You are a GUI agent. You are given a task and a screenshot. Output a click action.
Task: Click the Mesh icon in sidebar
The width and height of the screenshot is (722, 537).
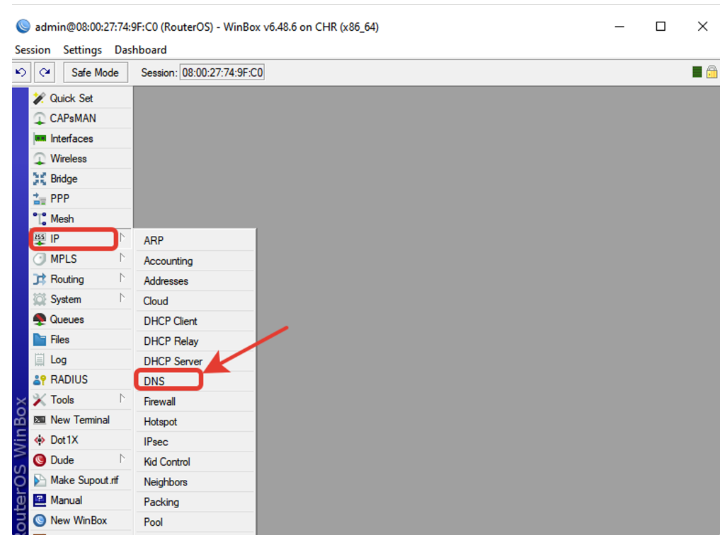[x=40, y=219]
